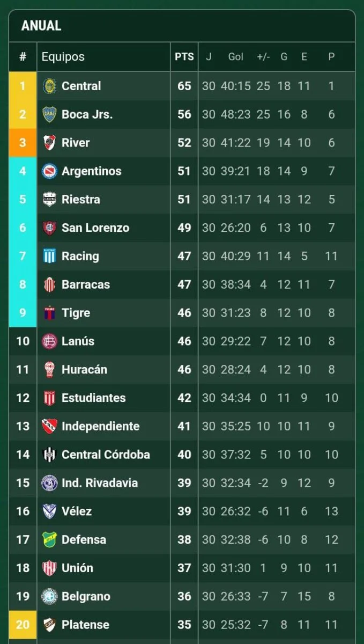This screenshot has height=644, width=364.
Task: Open the Ind. Rivadavia team link
Action: point(100,483)
